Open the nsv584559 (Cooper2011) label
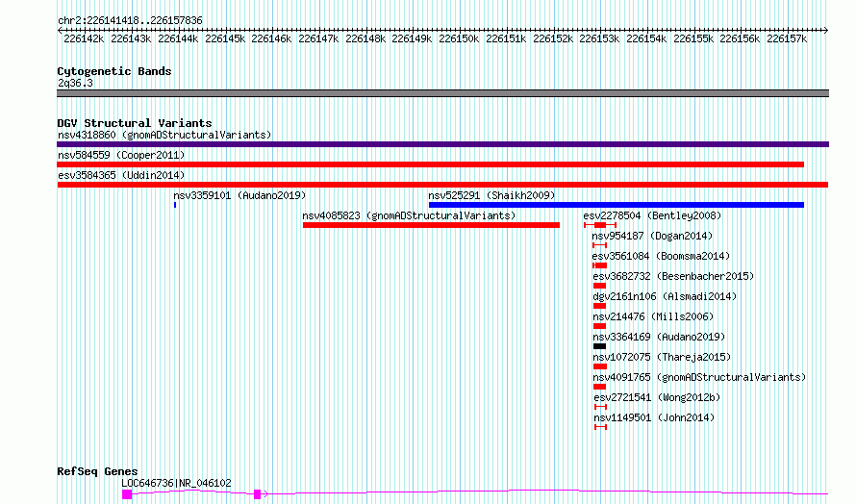Screen dimensions: 856x504 [121, 155]
